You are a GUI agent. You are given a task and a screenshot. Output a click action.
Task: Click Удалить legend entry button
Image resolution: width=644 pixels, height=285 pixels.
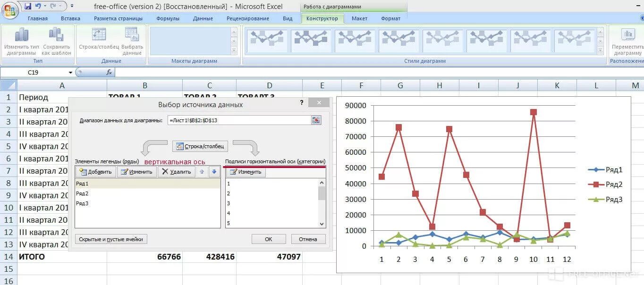[x=177, y=172]
